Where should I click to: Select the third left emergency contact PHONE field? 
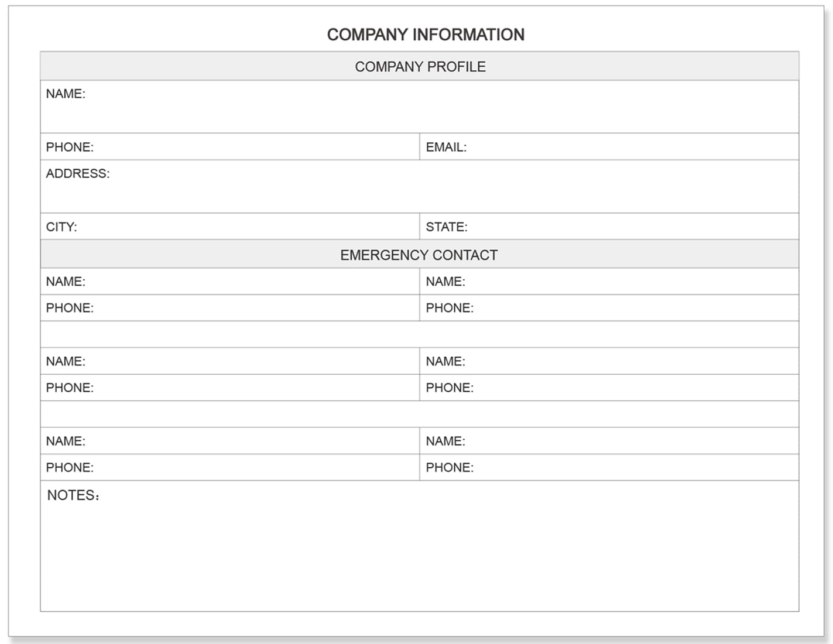[229, 467]
